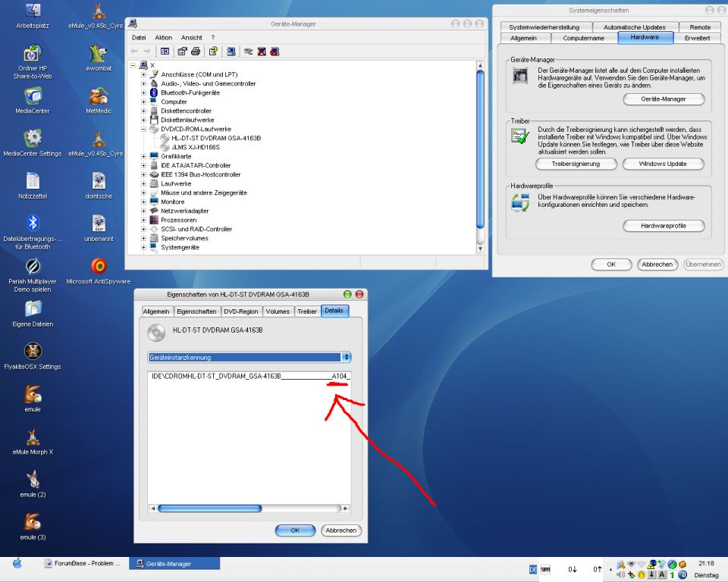Click the console tree show/hide toolbar icon
This screenshot has height=582, width=728.
click(165, 52)
